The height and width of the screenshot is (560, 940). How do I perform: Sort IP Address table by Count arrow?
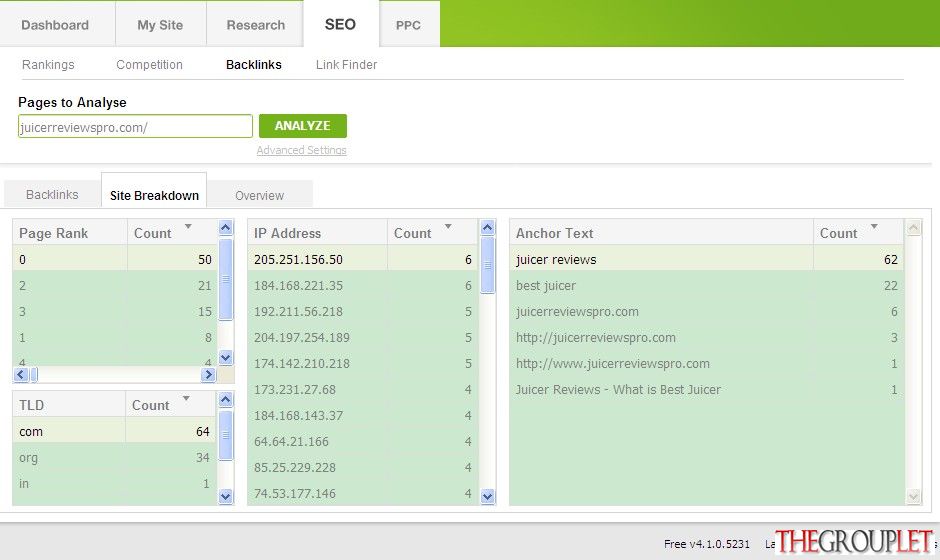tap(448, 227)
